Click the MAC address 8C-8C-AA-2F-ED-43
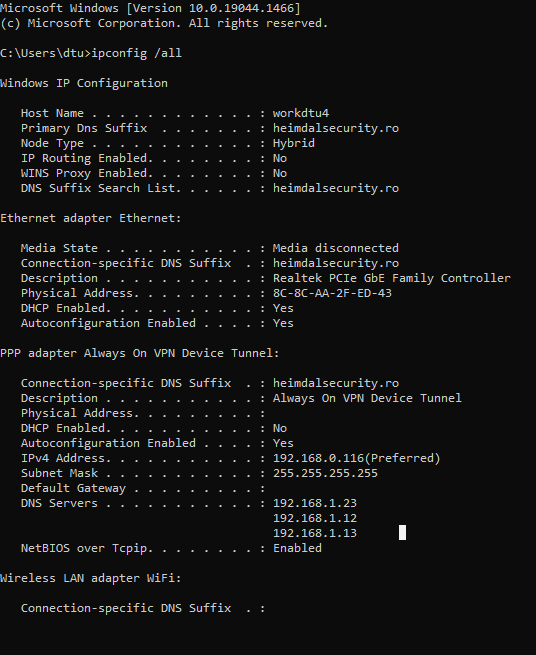This screenshot has height=655, width=536. click(333, 293)
